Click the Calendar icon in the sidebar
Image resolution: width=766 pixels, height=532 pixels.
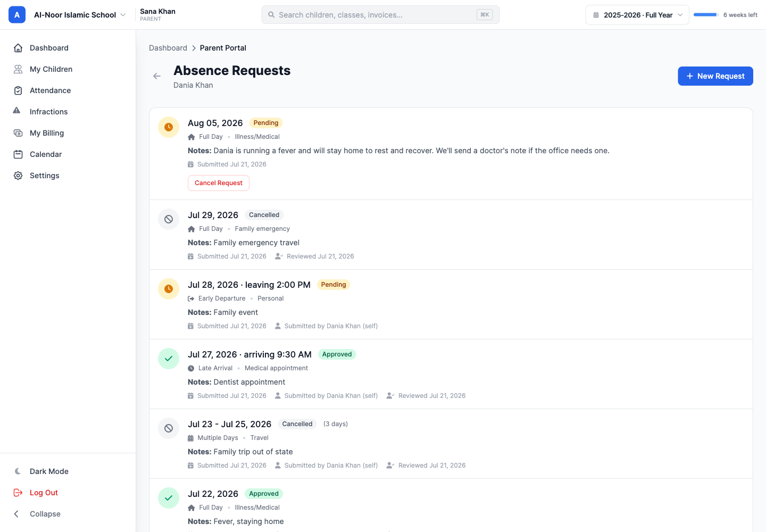click(18, 154)
